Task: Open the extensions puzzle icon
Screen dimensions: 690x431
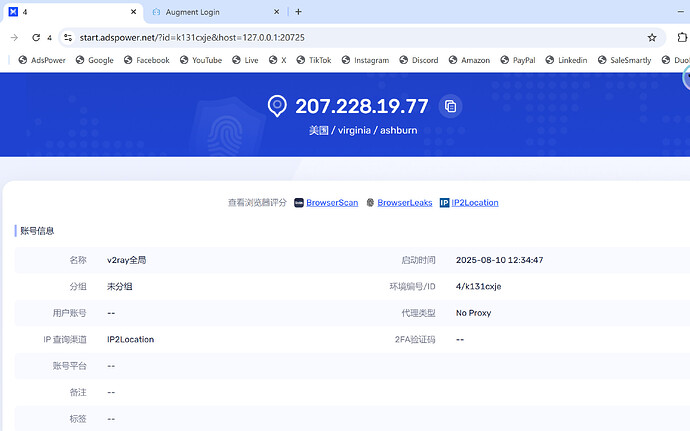Action: click(682, 38)
